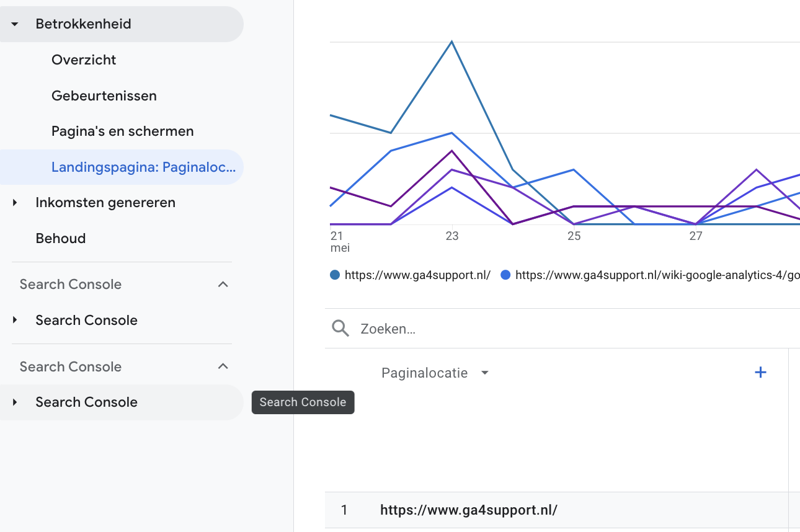Open the Paginalocatie dimension dropdown
Viewport: 800px width, 532px height.
[x=435, y=373]
